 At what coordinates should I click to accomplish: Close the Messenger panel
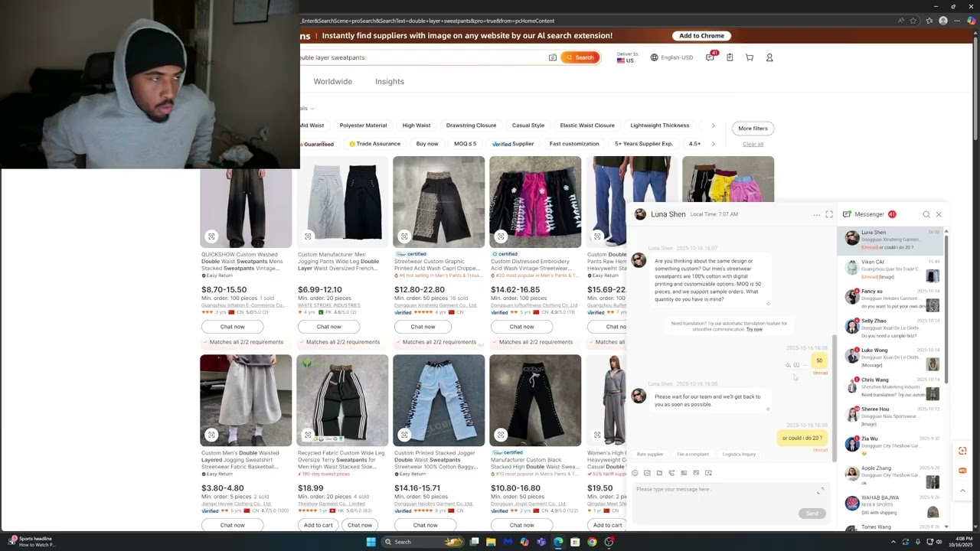[939, 214]
